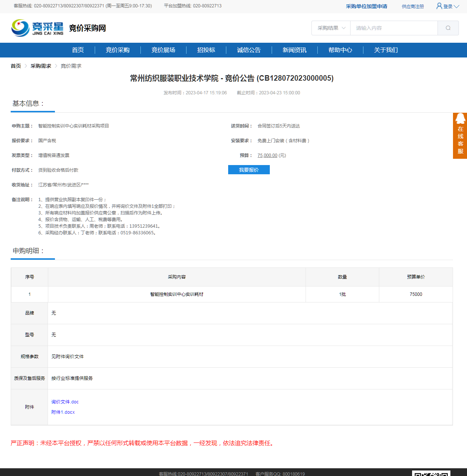467x476 pixels.
Task: Open 采购单位加盟申请 link
Action: [x=366, y=6]
